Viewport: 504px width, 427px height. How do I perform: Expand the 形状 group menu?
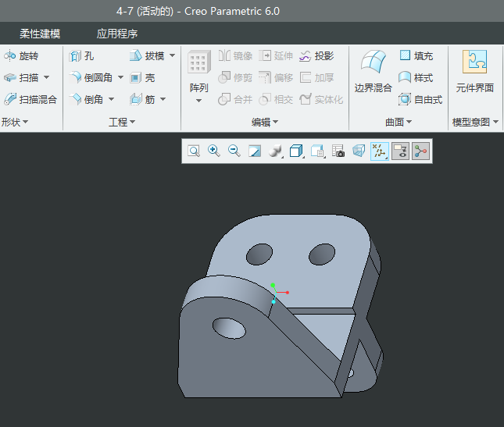click(15, 122)
